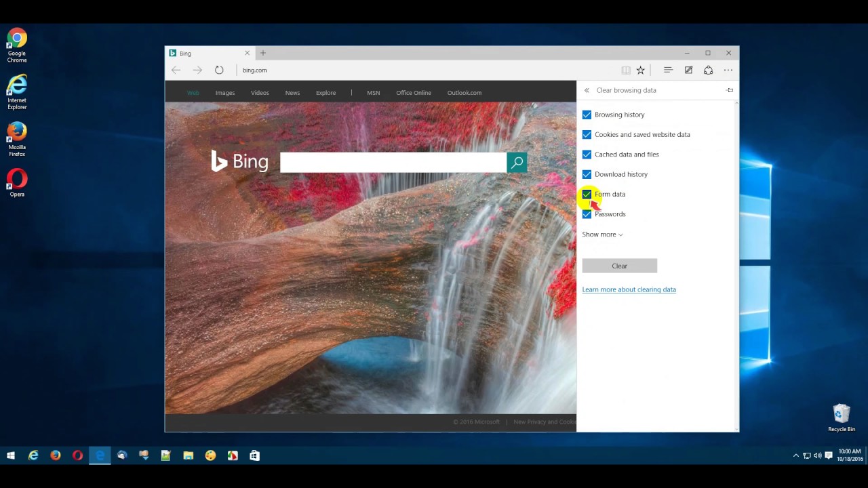Go back with the double-chevron pane arrow
This screenshot has width=868, height=488.
click(587, 90)
